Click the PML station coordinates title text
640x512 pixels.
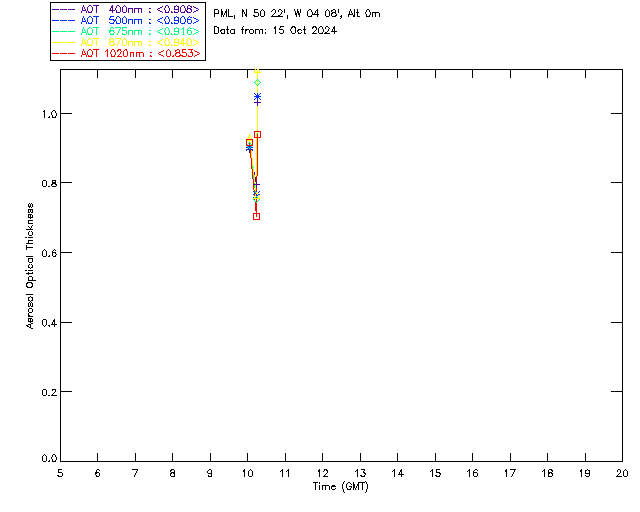pos(297,14)
